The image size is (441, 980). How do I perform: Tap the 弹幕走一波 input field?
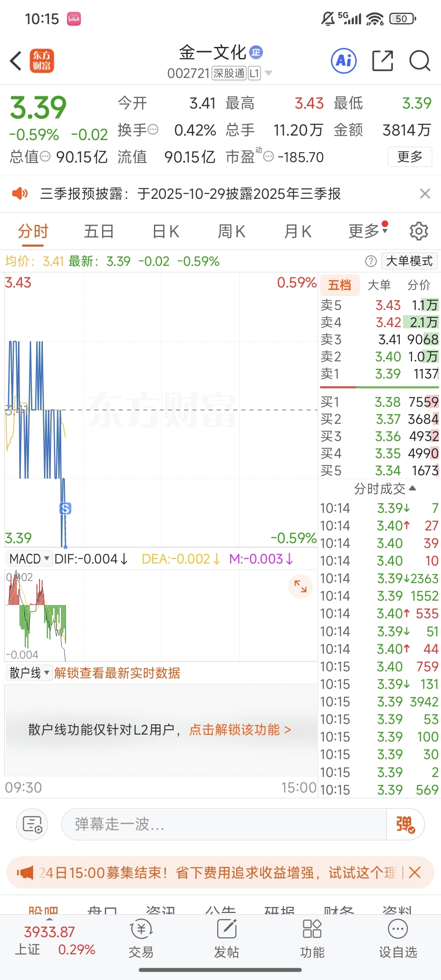pyautogui.click(x=224, y=824)
